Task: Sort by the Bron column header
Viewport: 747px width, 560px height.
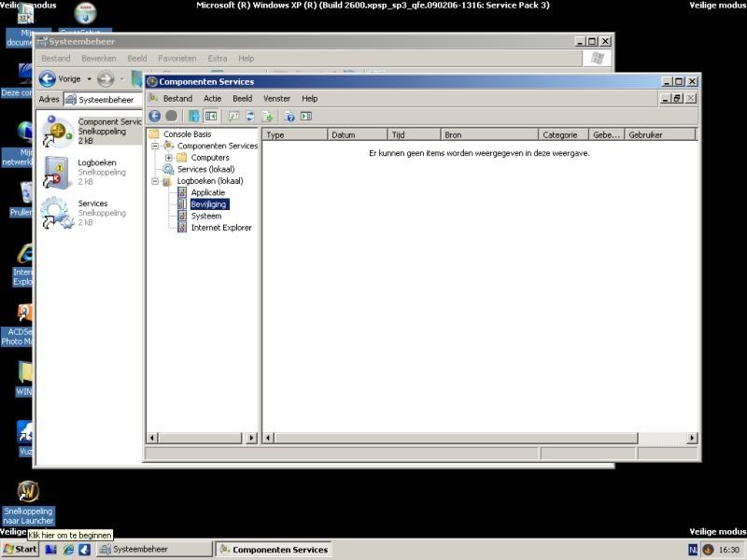Action: 489,134
